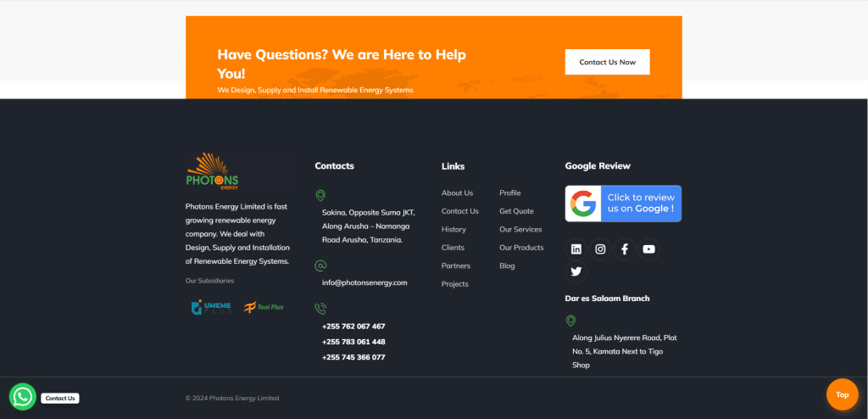Open the Blog footer link

pyautogui.click(x=507, y=266)
